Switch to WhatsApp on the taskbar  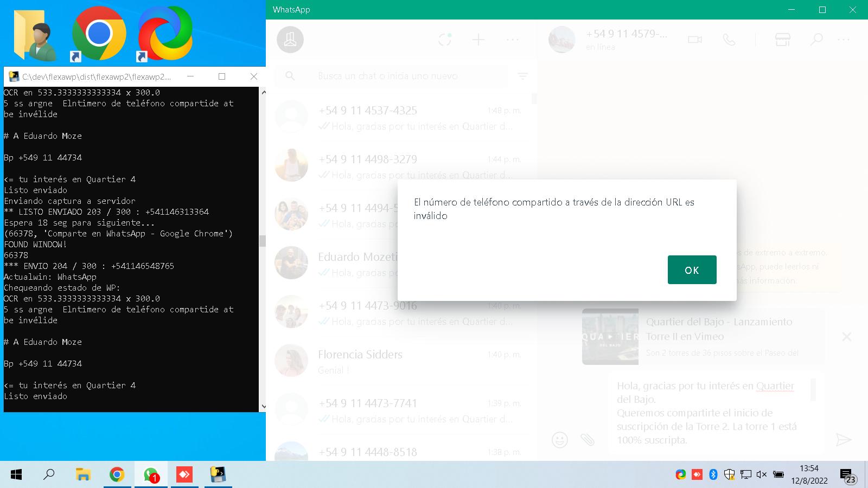[151, 475]
